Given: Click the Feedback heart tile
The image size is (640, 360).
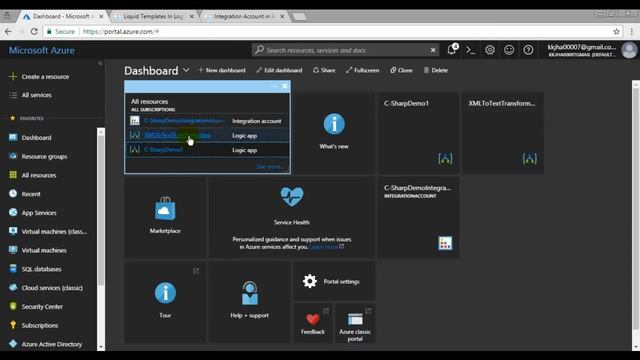Looking at the screenshot, I should pyautogui.click(x=313, y=324).
